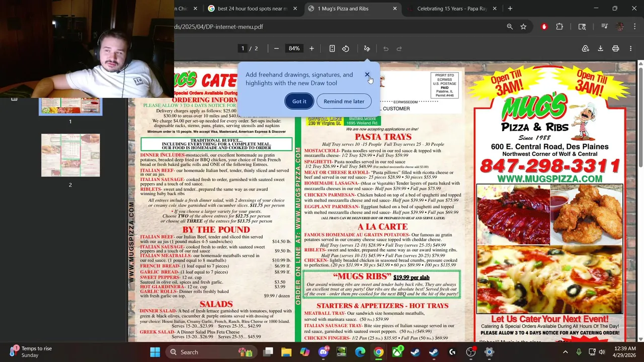
Task: Click the A LA CARTE heading
Action: (383, 227)
